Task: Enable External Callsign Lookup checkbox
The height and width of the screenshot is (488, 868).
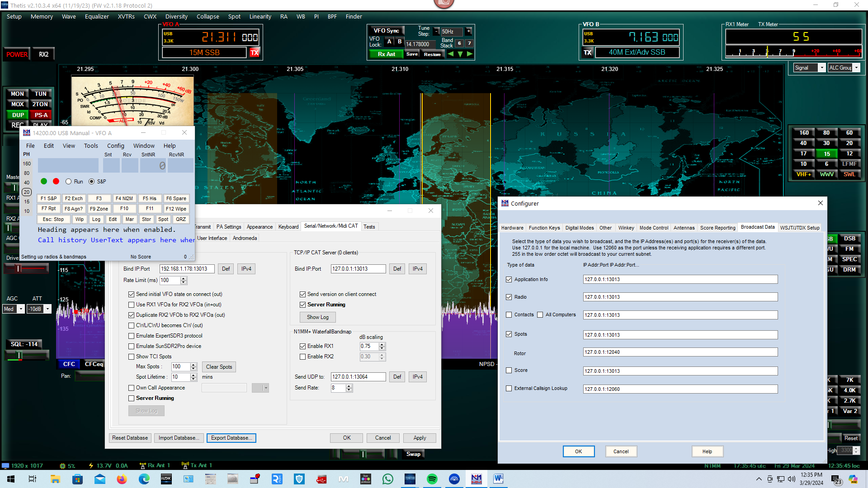Action: [x=509, y=388]
